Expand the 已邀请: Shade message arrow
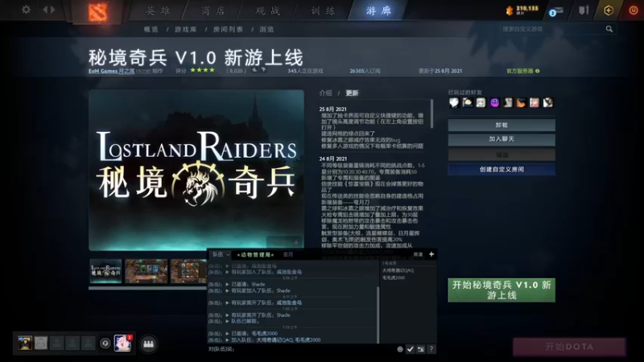Viewport: 644px width, 362px height. point(227,284)
